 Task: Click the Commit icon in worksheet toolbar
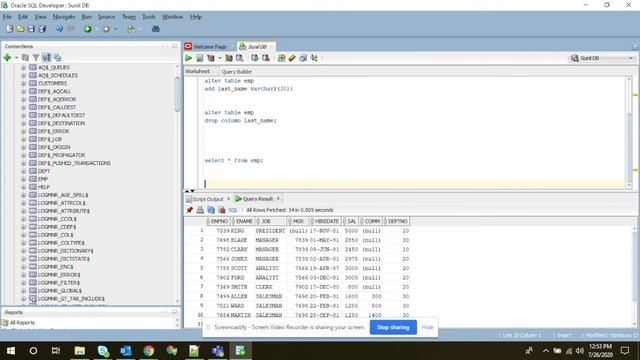point(255,58)
